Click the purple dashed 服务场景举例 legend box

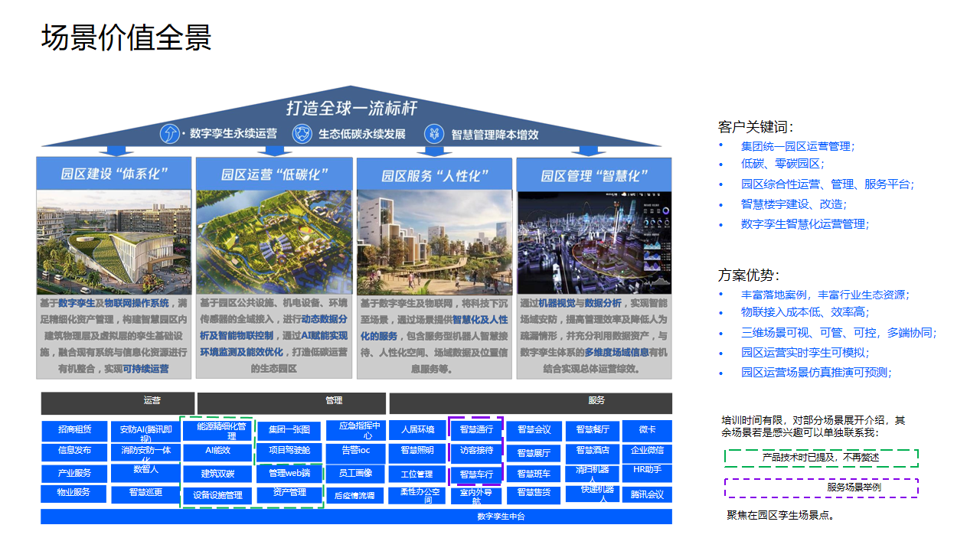coord(822,487)
